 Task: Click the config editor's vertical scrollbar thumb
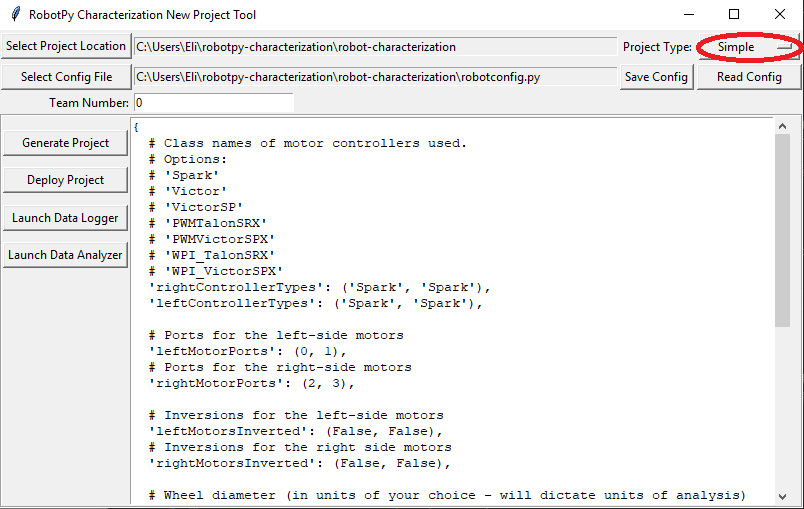(782, 231)
